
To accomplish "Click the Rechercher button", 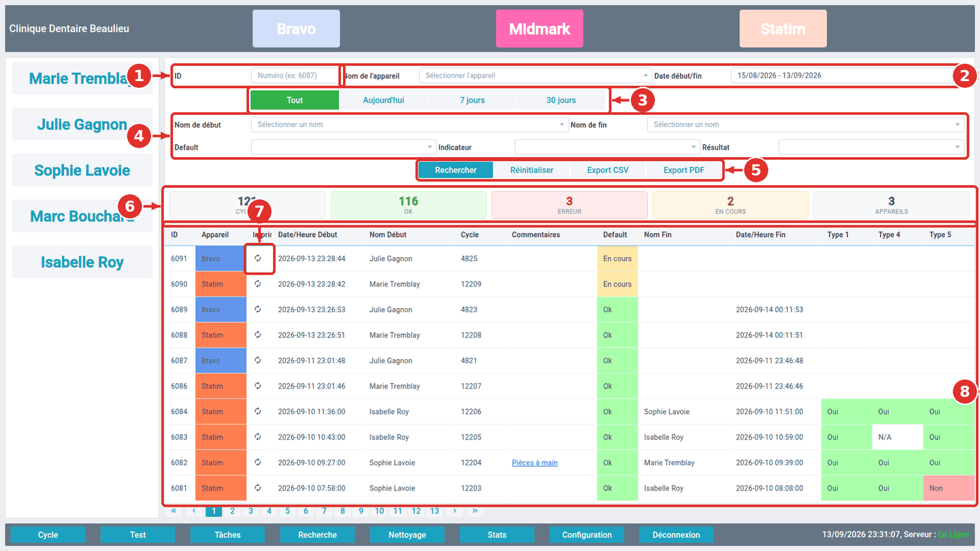I will (x=456, y=170).
